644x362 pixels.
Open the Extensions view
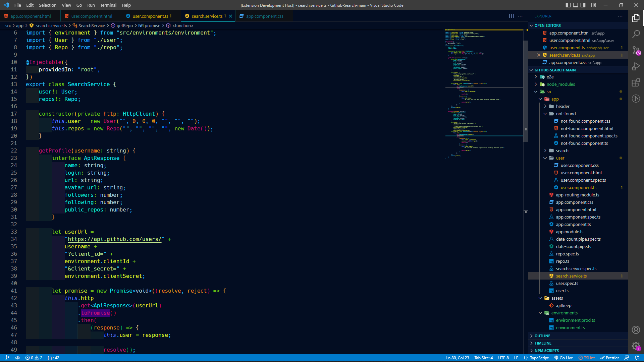pos(636,82)
